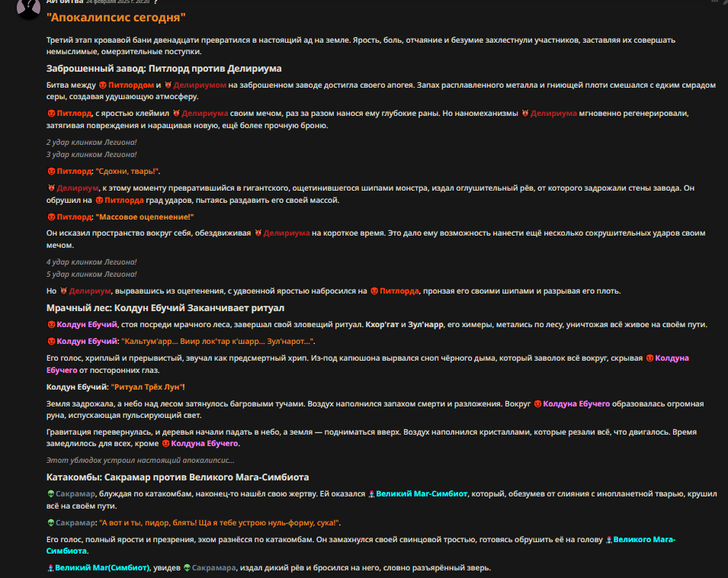Click the bold name "Зул'нарр"

(426, 325)
